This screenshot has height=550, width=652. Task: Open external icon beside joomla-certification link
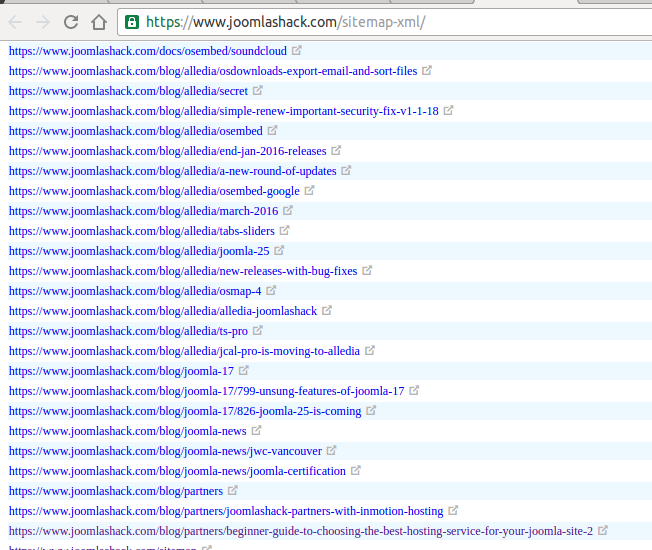click(x=356, y=470)
